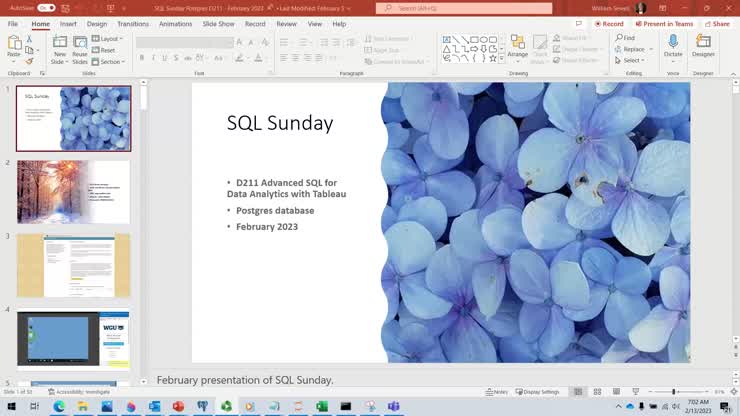The width and height of the screenshot is (740, 416).
Task: Click the Increase Font Size icon
Action: tap(239, 42)
